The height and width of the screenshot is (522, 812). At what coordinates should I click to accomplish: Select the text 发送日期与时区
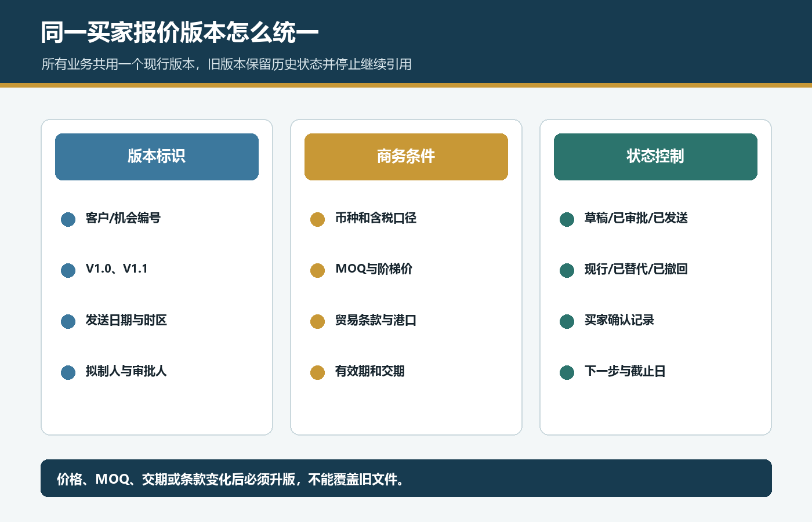(126, 320)
